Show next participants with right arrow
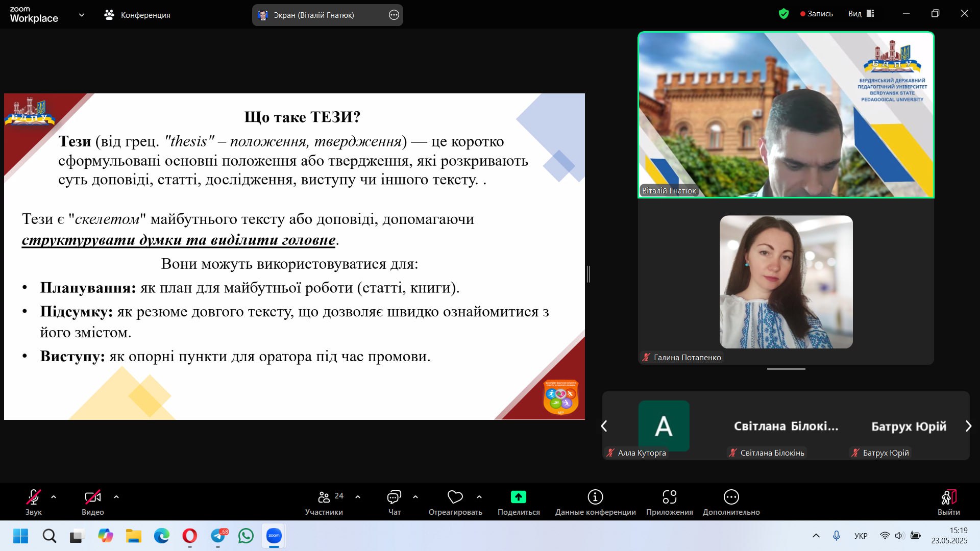The width and height of the screenshot is (980, 551). (x=968, y=426)
